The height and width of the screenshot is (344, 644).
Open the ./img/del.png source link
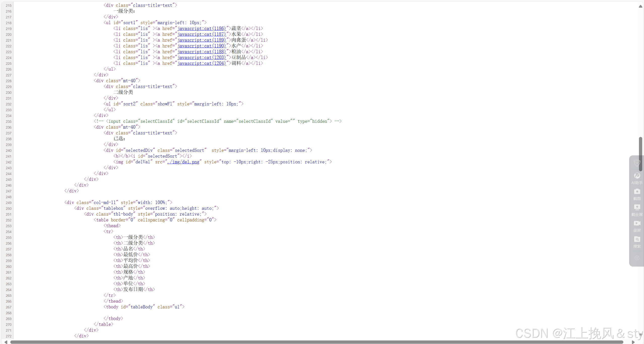pyautogui.click(x=183, y=162)
